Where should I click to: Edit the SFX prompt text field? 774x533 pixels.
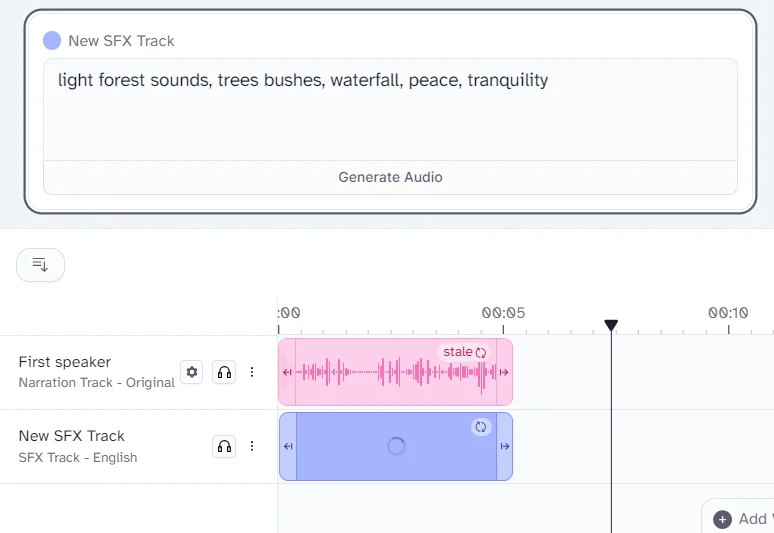[x=390, y=110]
